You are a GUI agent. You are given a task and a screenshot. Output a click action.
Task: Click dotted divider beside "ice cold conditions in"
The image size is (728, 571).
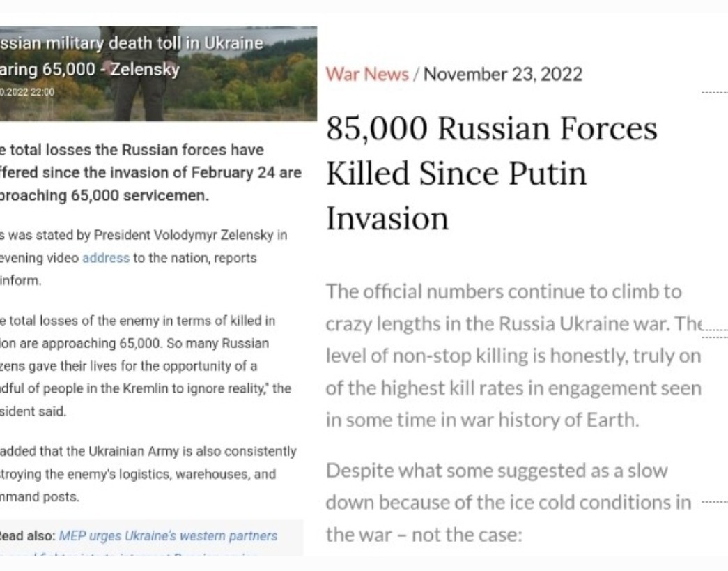coord(715,502)
